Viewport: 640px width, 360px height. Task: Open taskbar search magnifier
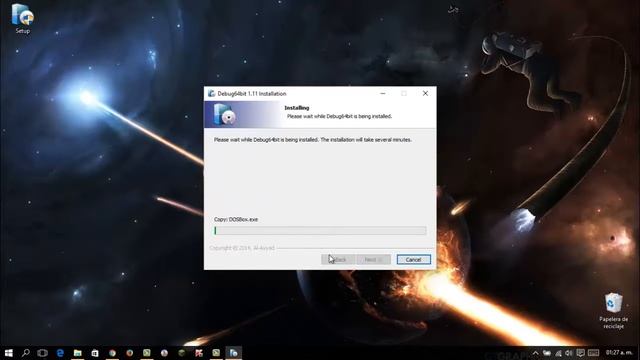click(x=26, y=353)
